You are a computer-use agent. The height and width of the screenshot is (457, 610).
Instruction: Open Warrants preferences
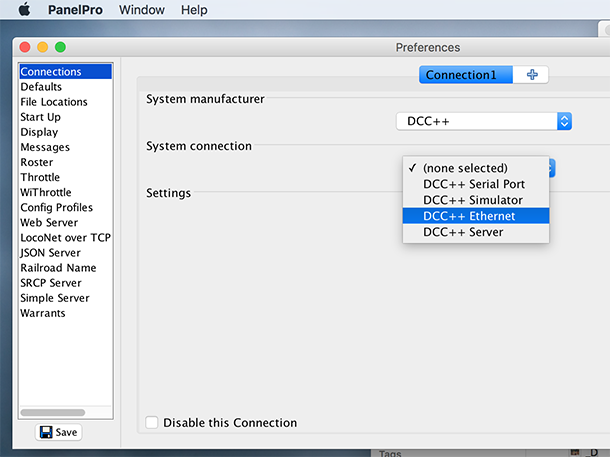pyautogui.click(x=65, y=313)
